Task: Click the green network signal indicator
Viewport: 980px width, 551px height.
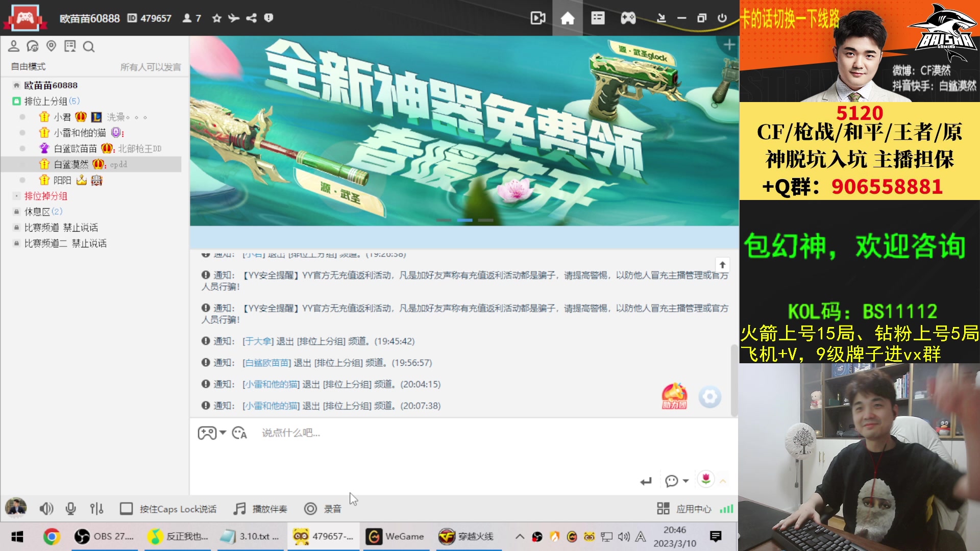Action: pos(726,509)
